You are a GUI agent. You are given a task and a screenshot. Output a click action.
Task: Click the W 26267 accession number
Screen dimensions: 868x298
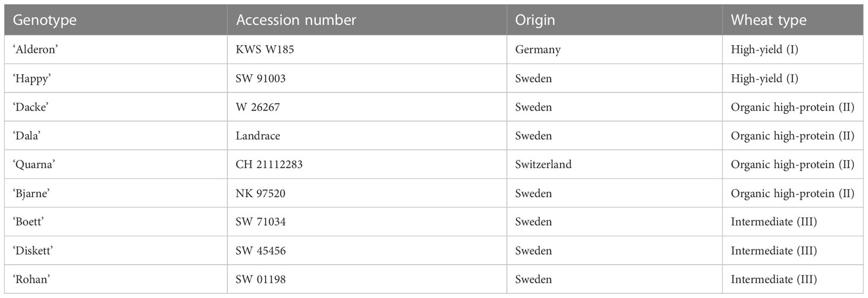(260, 107)
